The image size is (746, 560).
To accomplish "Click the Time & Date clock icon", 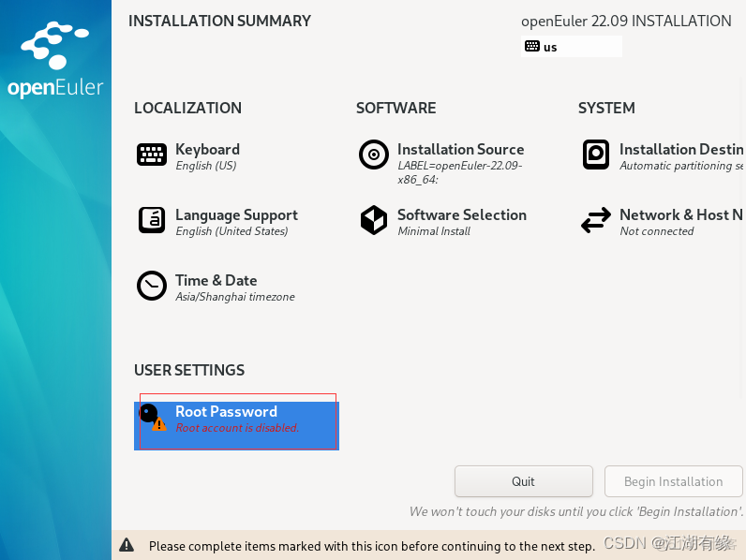I will 152,286.
